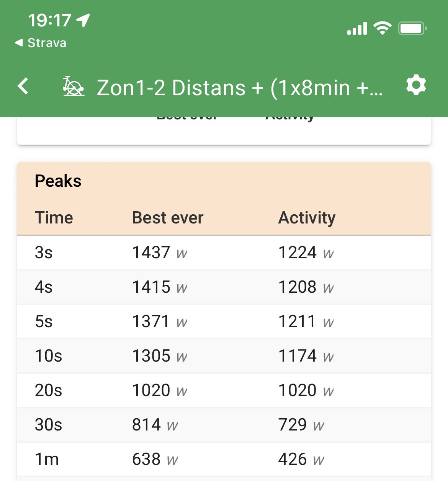Tap the location arrow beside the clock
The image size is (448, 481).
(x=83, y=20)
